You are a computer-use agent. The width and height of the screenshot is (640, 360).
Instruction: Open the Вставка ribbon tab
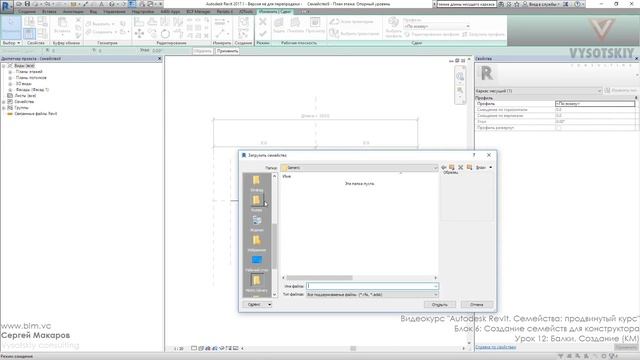[49, 12]
